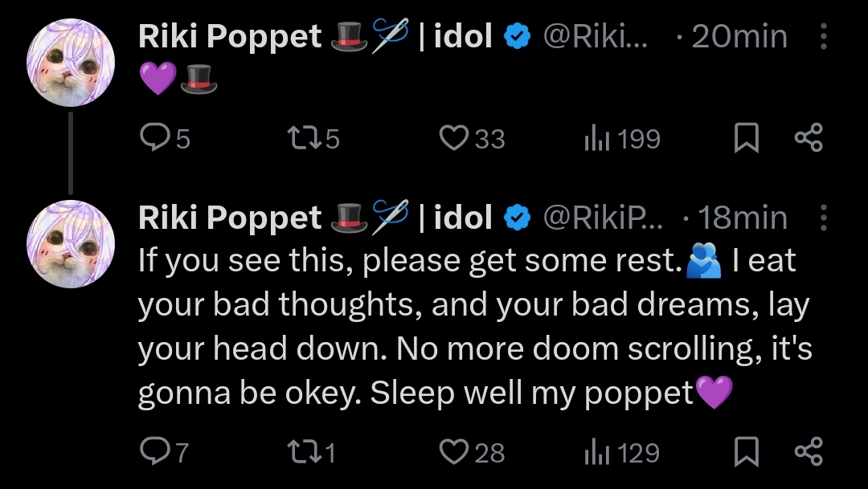Screen dimensions: 868x489
Task: Open more options for the 20min tweet
Action: point(823,37)
